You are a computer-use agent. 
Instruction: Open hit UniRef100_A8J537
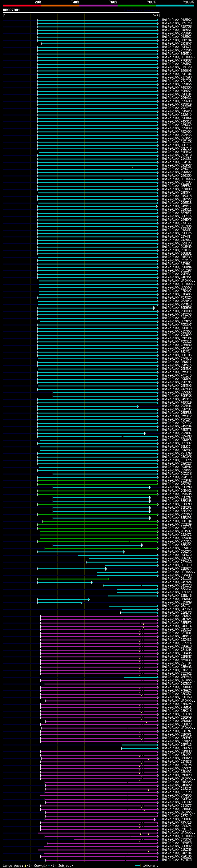(x=176, y=531)
